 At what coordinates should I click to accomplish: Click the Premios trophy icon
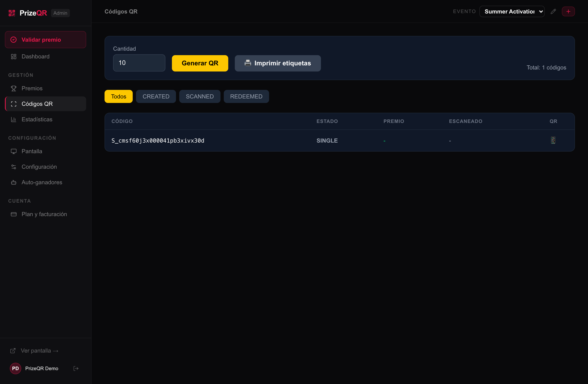pos(14,88)
